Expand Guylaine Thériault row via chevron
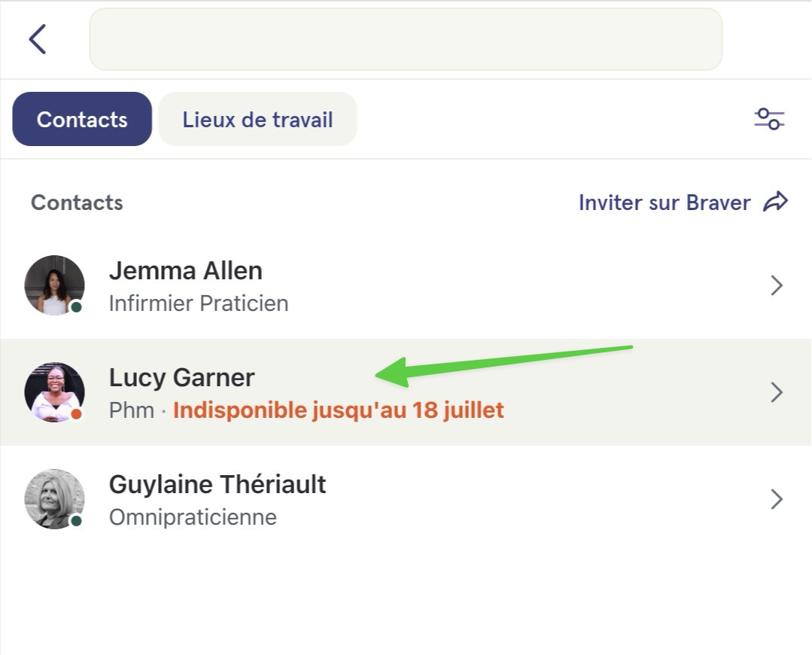 tap(777, 499)
